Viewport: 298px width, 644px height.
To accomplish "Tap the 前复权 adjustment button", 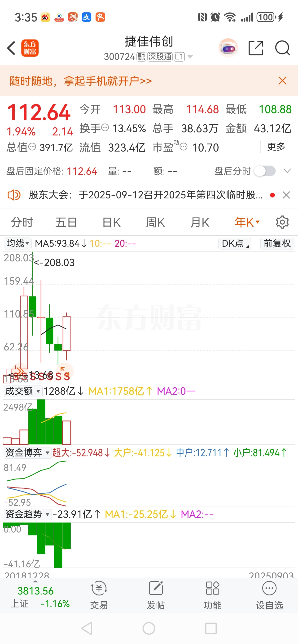I will pyautogui.click(x=277, y=243).
